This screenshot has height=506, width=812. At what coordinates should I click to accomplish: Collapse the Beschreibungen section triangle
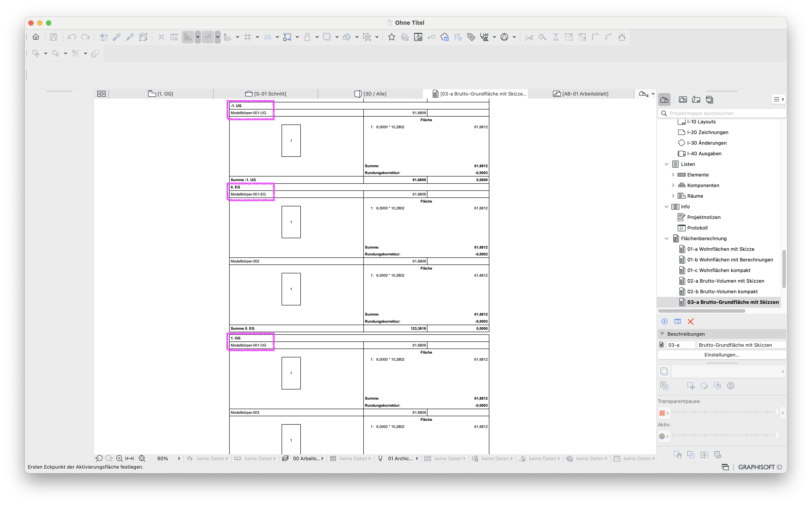[662, 334]
